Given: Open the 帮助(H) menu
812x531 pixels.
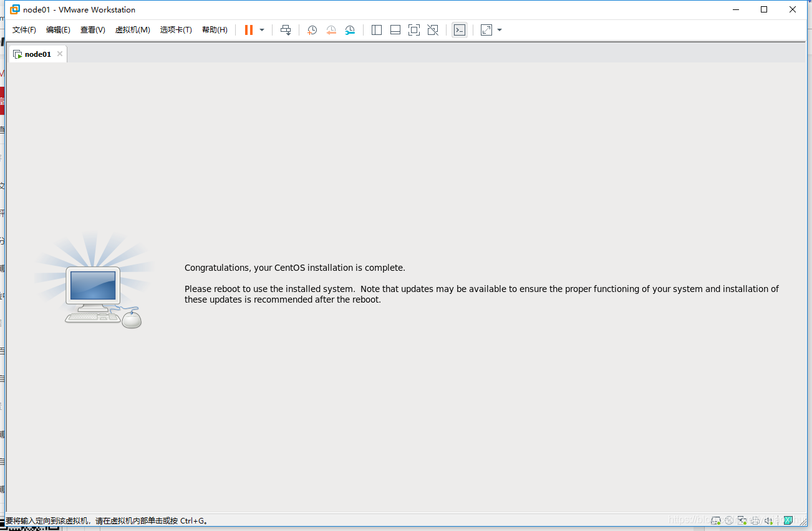Looking at the screenshot, I should click(215, 30).
